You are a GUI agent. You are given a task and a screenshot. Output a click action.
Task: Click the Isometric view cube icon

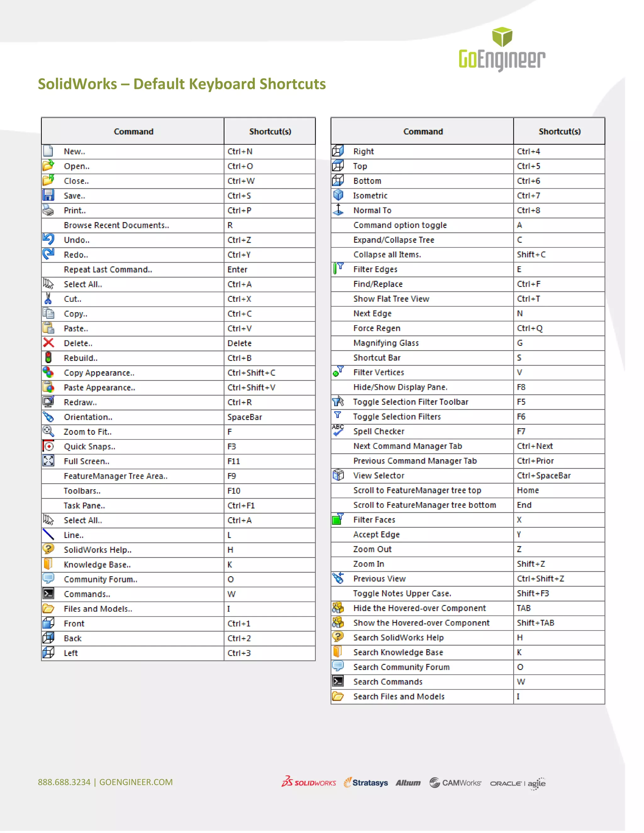click(x=338, y=195)
